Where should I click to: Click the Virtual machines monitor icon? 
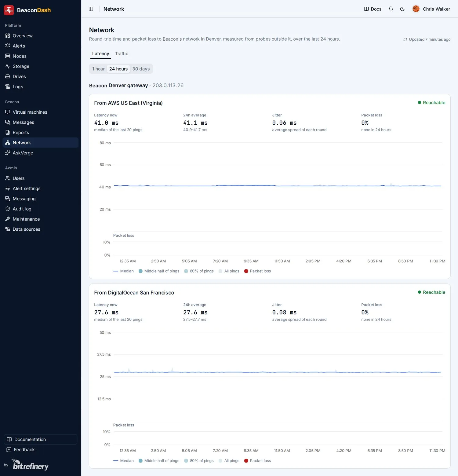point(8,112)
